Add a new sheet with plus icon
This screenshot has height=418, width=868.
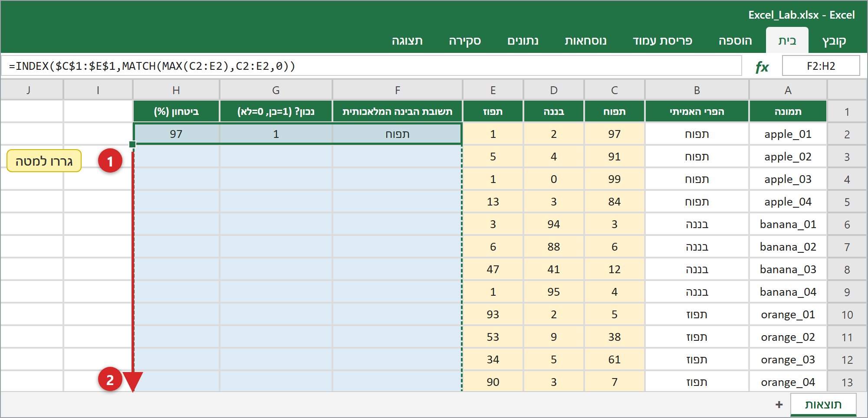[779, 405]
